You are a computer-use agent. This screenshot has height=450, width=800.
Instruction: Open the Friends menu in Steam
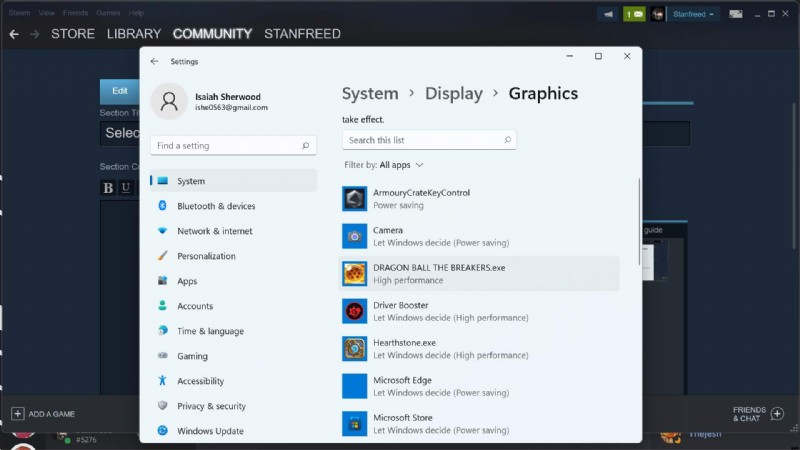click(76, 13)
